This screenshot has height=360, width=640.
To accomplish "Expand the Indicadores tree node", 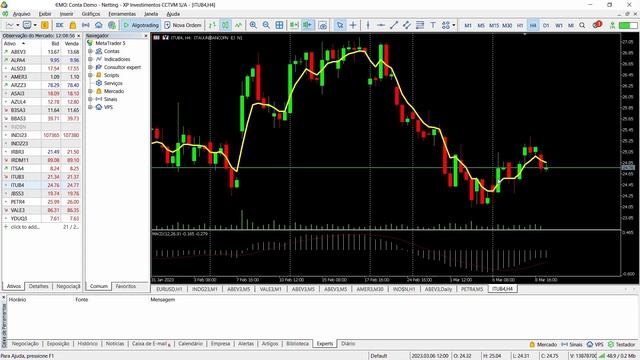I will [x=90, y=59].
